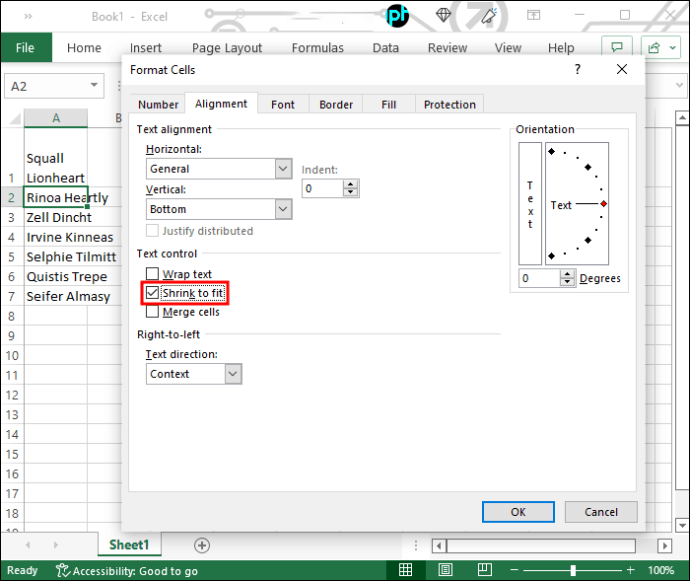
Task: Click the previous sheet navigation arrow
Action: click(28, 545)
